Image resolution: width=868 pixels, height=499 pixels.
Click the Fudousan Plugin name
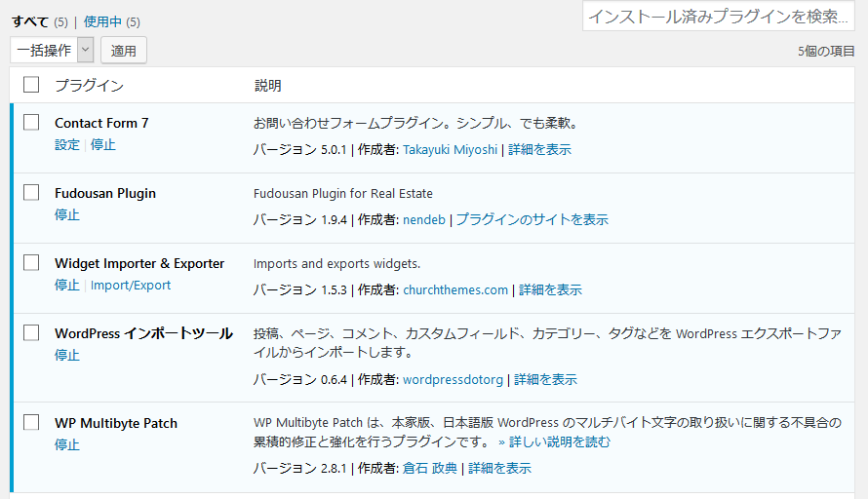coord(105,193)
